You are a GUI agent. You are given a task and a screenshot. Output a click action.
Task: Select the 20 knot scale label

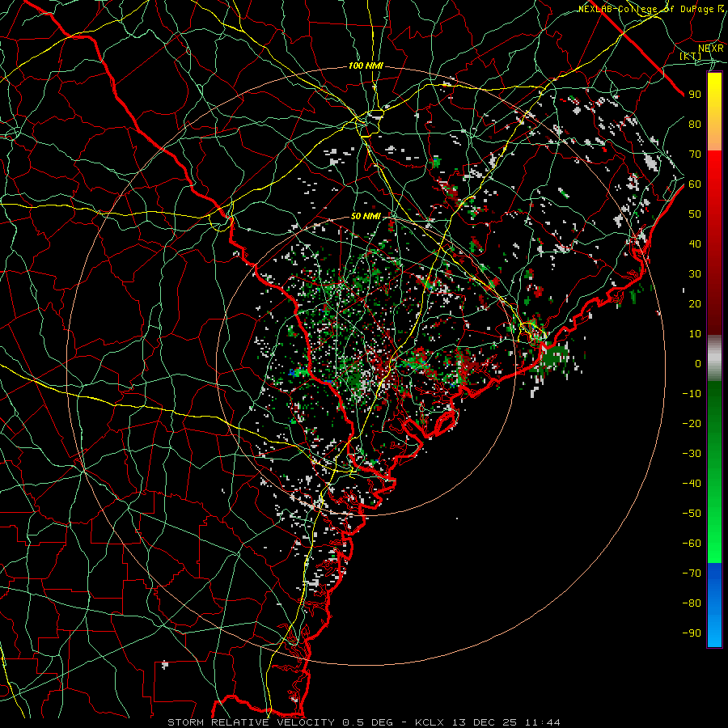(695, 303)
